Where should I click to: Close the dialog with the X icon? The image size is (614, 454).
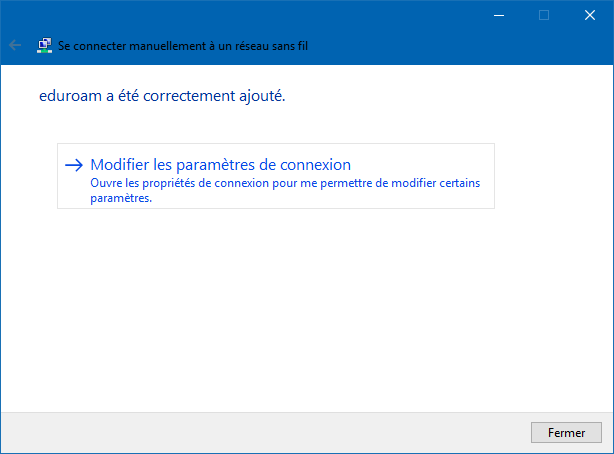coord(590,15)
